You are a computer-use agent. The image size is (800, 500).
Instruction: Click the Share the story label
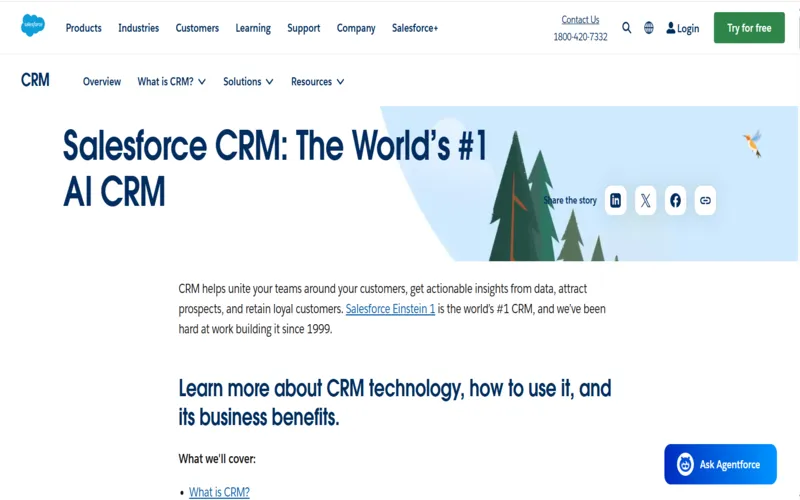click(x=570, y=200)
